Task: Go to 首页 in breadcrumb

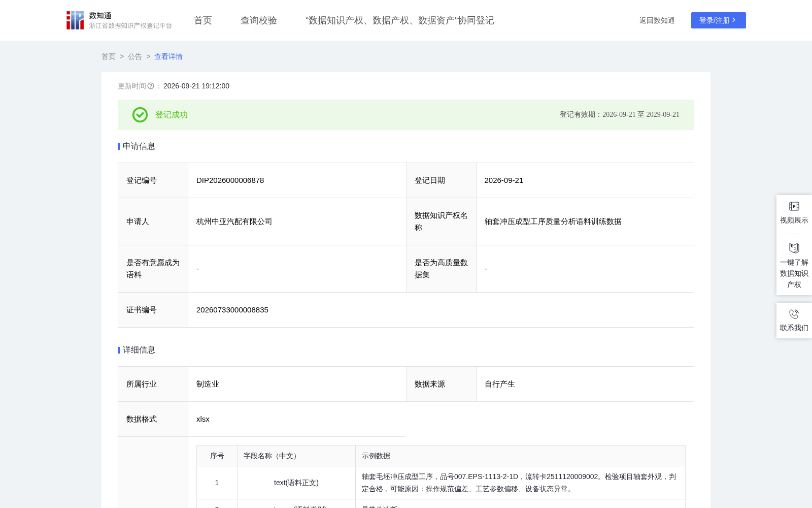Action: (109, 56)
